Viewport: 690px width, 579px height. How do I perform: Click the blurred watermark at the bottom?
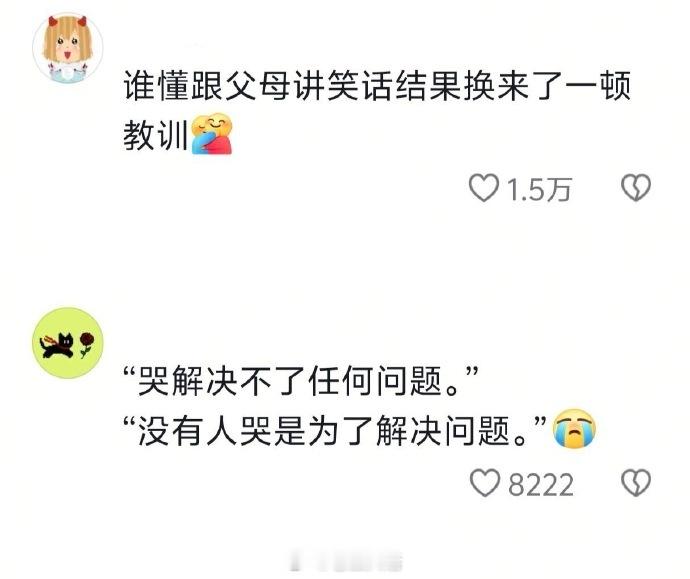345,561
